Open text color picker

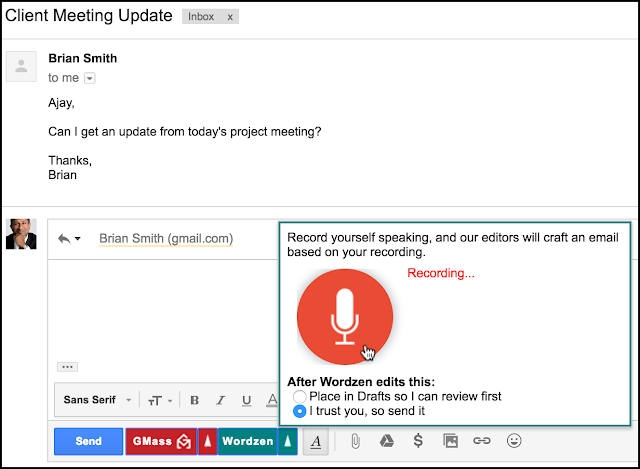click(272, 400)
